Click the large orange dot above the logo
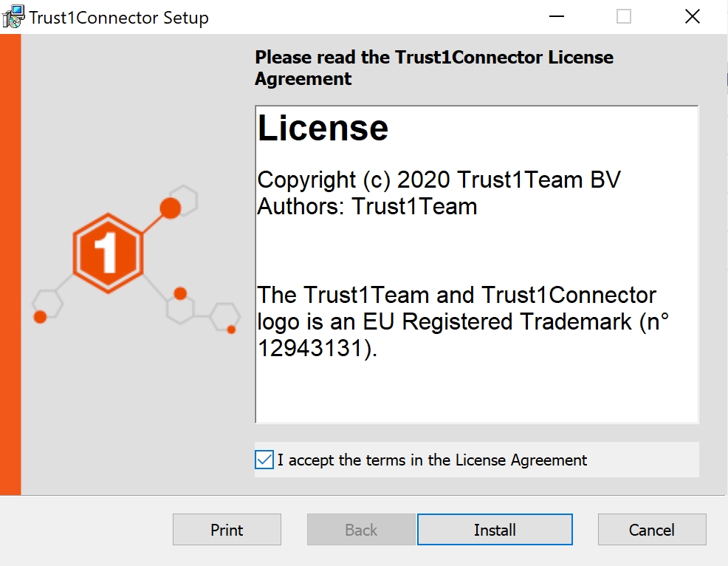The image size is (728, 566). point(171,208)
